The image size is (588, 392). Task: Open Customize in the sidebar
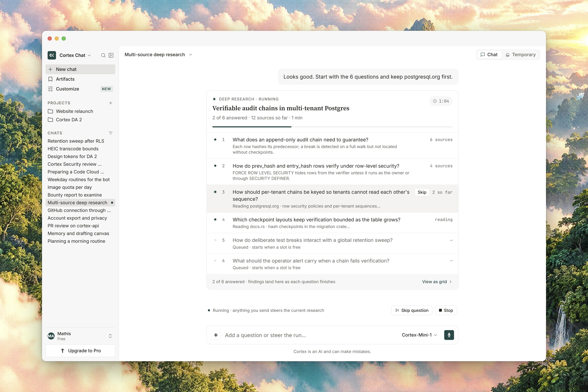(x=80, y=89)
